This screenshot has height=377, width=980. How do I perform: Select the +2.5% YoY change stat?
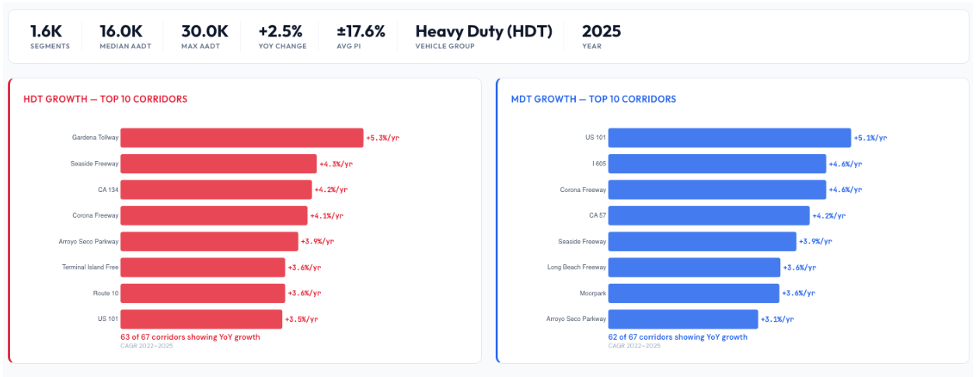click(x=281, y=31)
